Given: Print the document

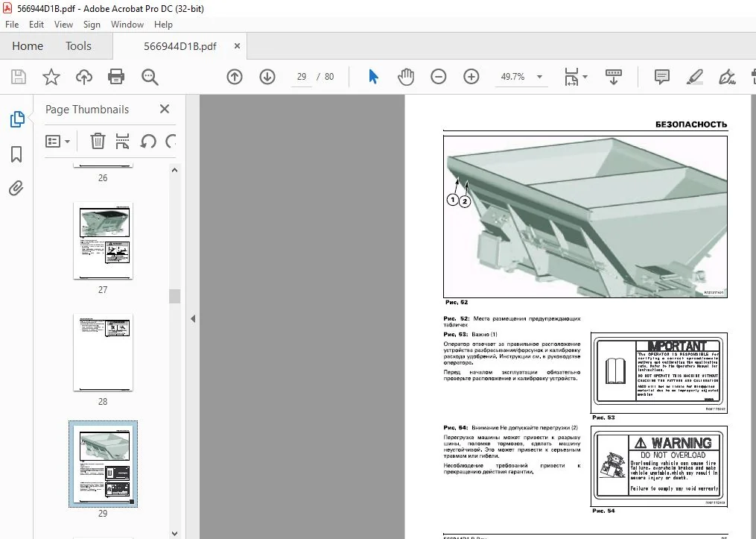Looking at the screenshot, I should click(116, 77).
